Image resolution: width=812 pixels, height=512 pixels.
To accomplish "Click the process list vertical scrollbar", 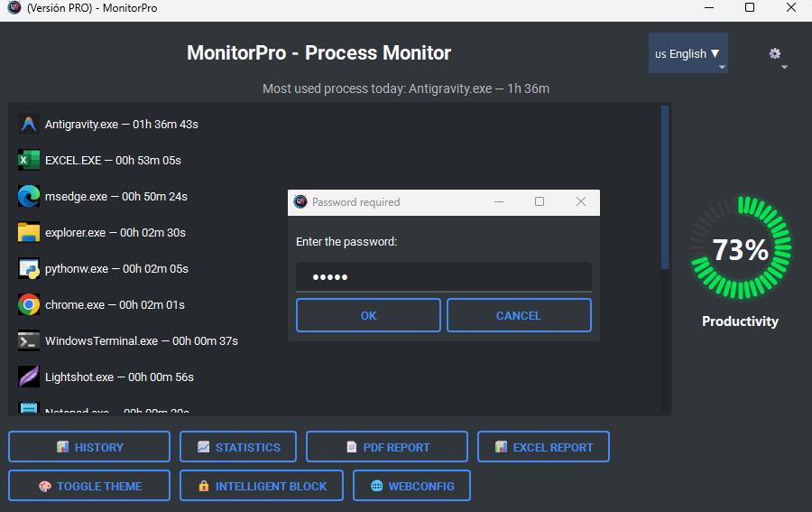I will point(665,188).
